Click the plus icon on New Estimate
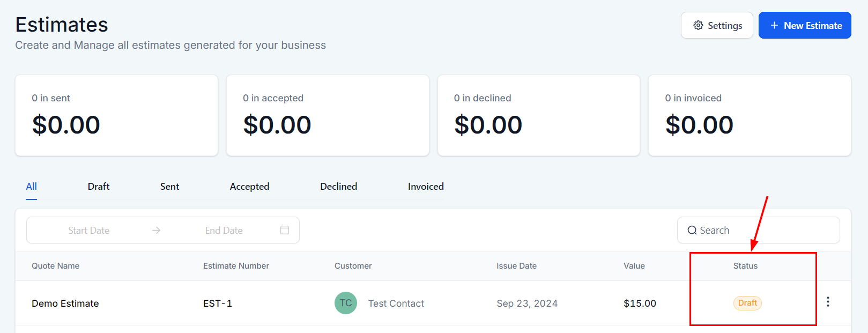This screenshot has height=333, width=868. click(x=774, y=25)
